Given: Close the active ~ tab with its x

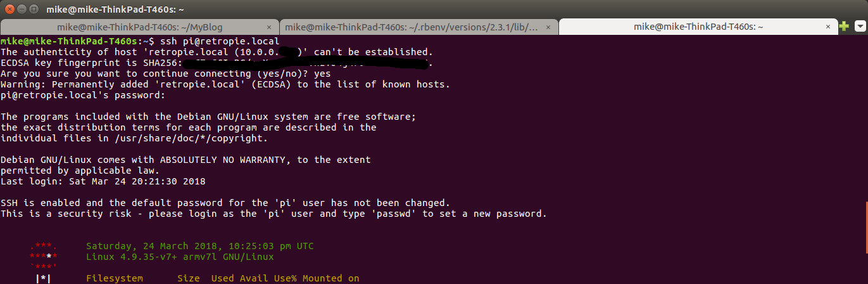Looking at the screenshot, I should click(x=827, y=27).
